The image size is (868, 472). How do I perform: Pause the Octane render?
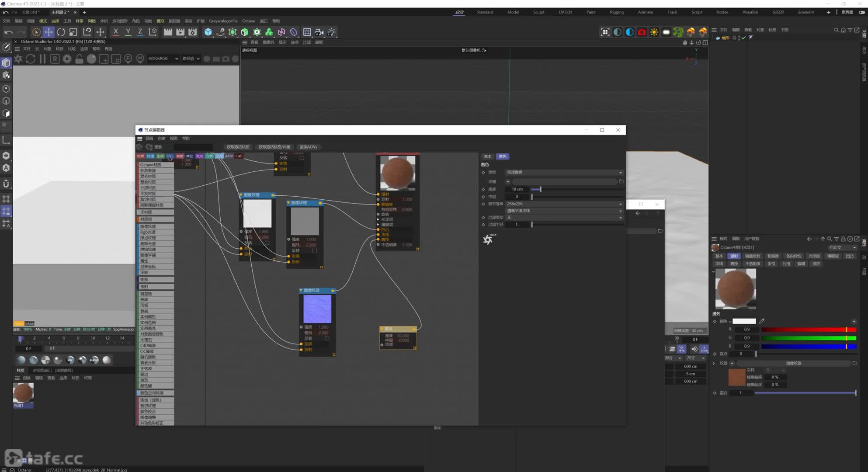(42, 59)
